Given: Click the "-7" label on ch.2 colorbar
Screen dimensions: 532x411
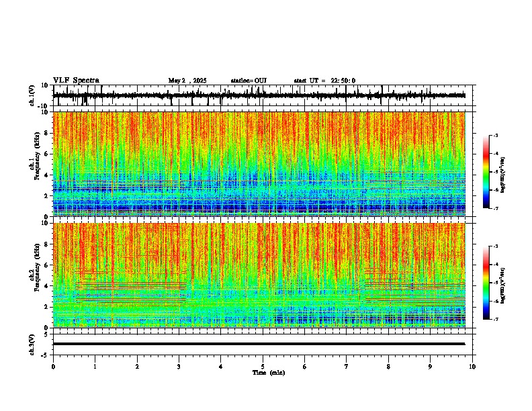Looking at the screenshot, I should (495, 320).
